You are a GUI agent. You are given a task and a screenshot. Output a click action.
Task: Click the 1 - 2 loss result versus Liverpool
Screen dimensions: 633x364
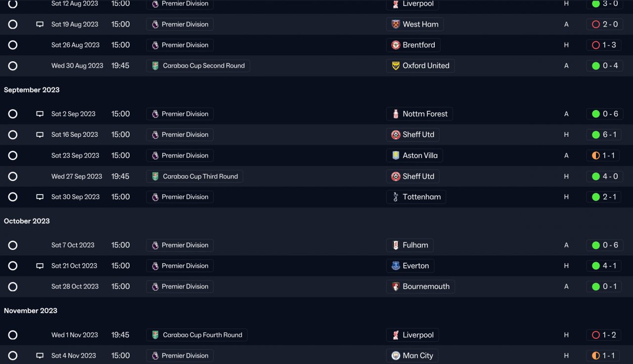pyautogui.click(x=604, y=335)
